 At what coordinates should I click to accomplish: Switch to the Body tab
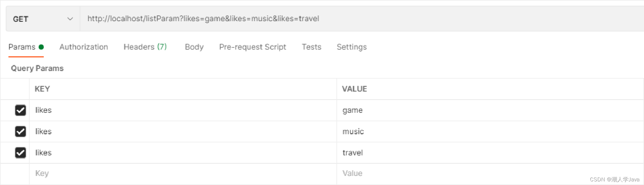194,47
